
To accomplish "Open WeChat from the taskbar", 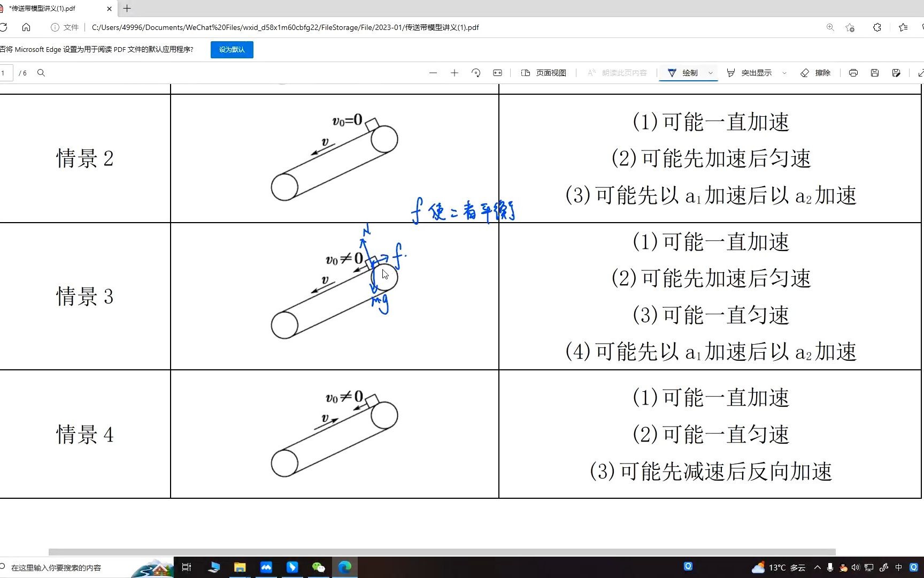I will point(319,567).
